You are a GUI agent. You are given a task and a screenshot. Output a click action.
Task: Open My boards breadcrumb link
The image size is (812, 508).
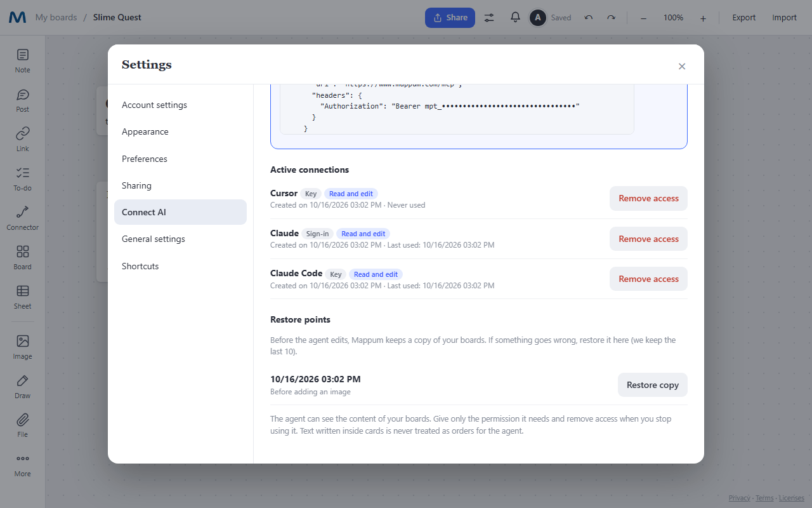56,18
